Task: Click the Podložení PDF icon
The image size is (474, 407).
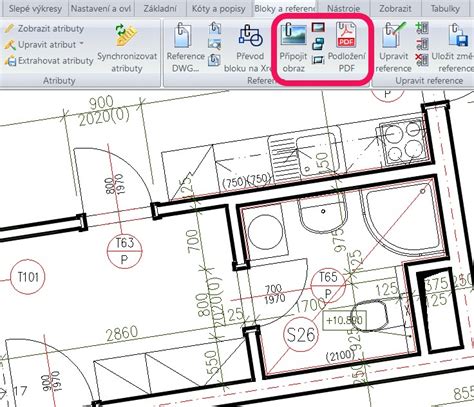Action: (346, 34)
